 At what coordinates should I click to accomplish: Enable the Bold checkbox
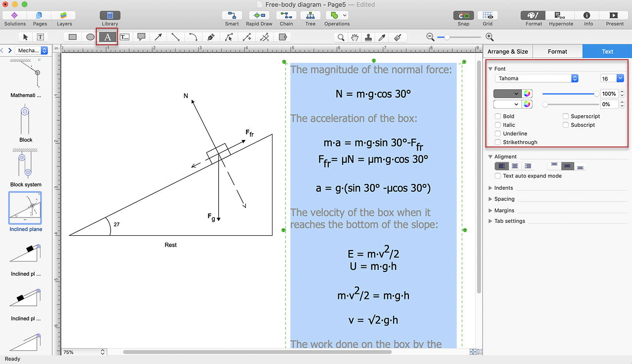click(x=498, y=116)
